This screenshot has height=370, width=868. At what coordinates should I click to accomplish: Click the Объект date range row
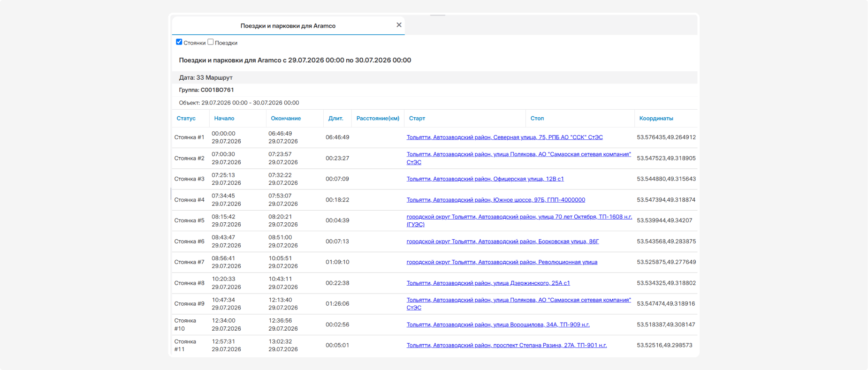[434, 103]
